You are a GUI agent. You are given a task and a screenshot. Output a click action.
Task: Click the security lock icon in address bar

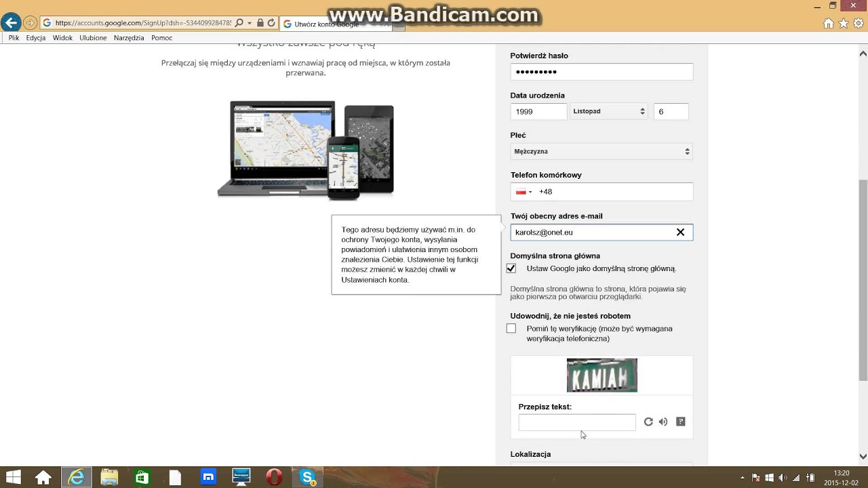(x=260, y=23)
